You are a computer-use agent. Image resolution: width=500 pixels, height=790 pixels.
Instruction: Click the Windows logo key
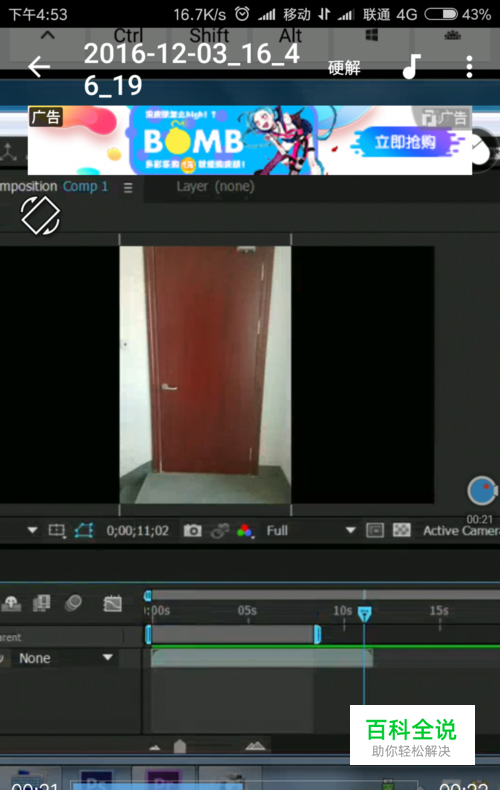pyautogui.click(x=371, y=35)
